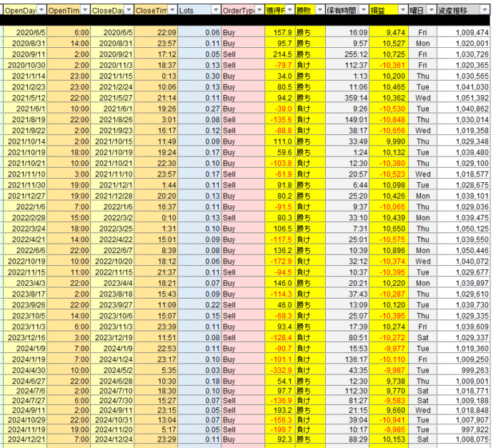Viewport: 496px width, 448px height.
Task: Expand the CloseTim column filter arrow
Action: [172, 10]
